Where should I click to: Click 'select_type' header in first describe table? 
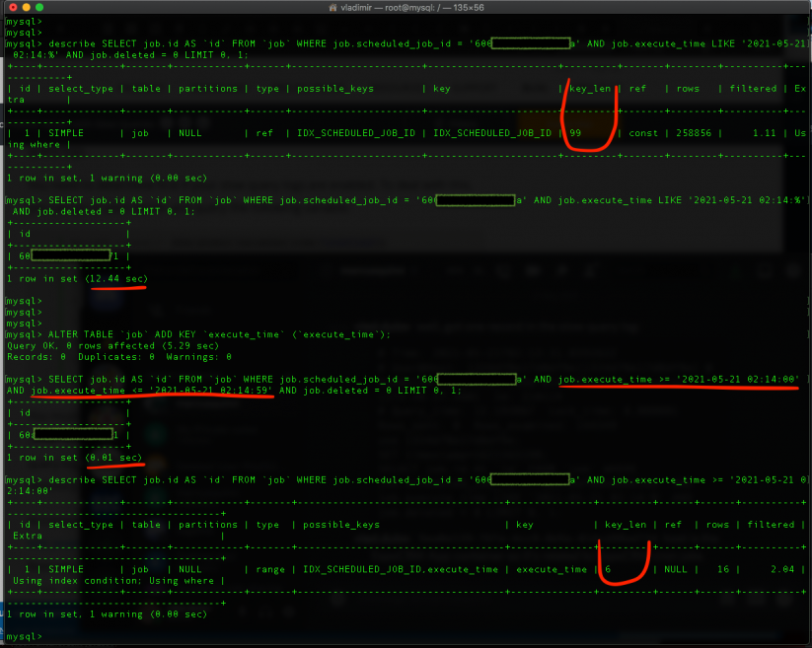click(x=81, y=89)
